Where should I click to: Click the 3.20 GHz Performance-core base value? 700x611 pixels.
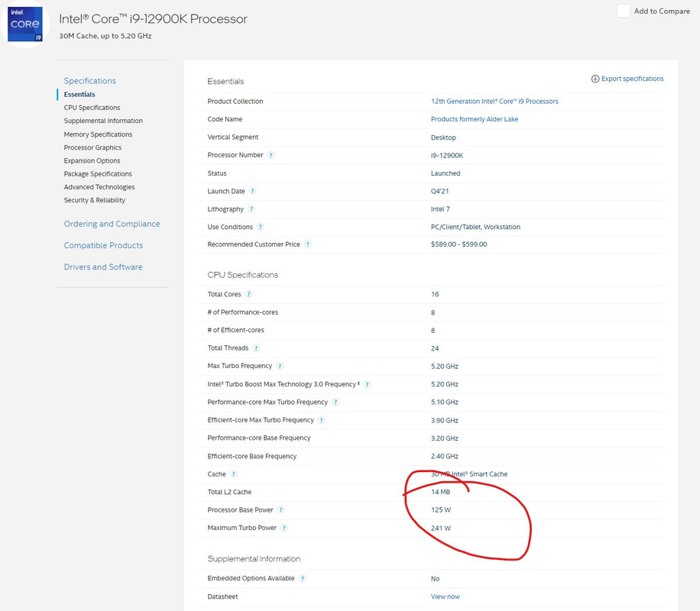pos(444,438)
